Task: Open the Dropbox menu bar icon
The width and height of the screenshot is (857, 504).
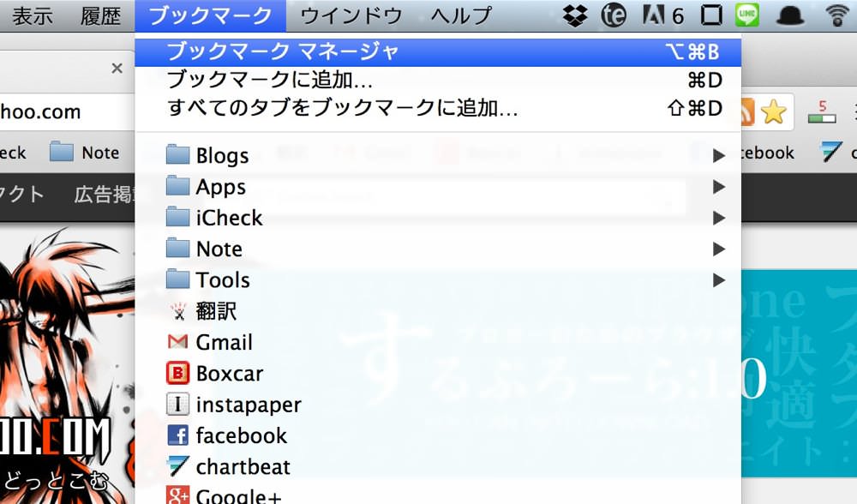Action: (x=575, y=15)
